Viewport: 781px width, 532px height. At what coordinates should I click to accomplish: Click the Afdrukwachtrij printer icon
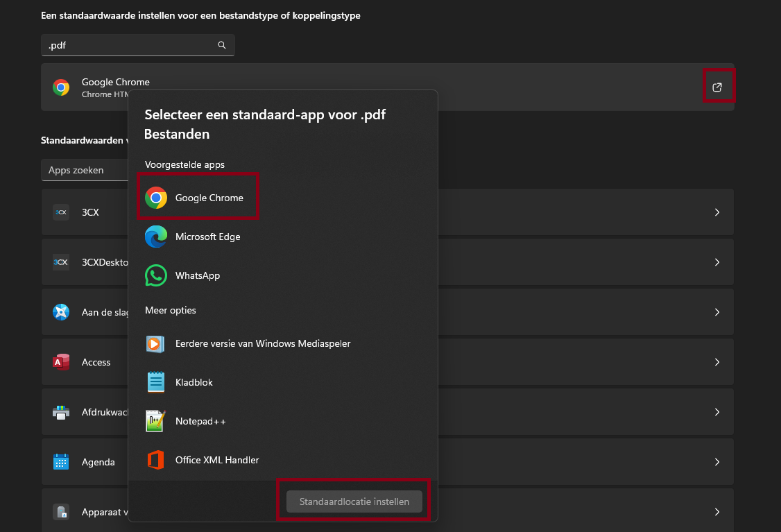tap(61, 413)
